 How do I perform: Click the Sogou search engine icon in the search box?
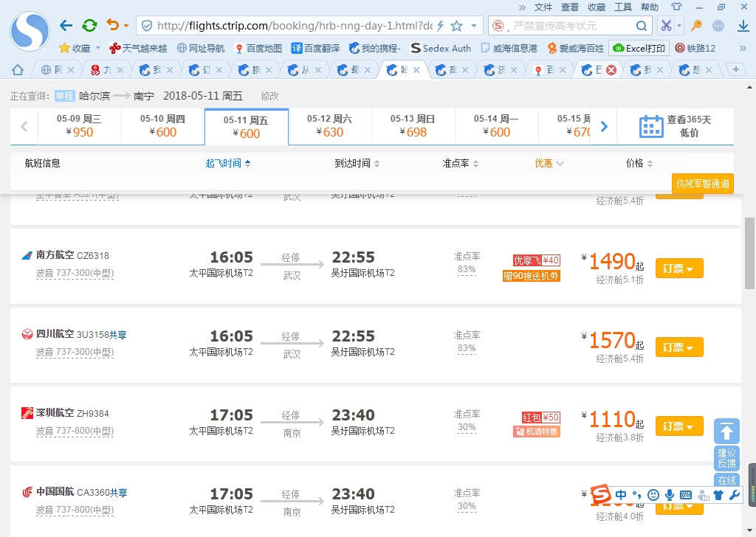(x=498, y=26)
